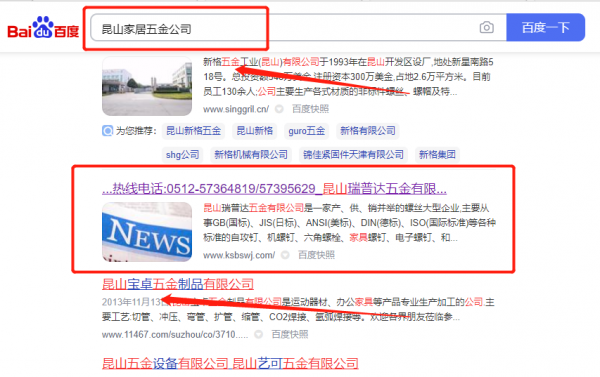The height and width of the screenshot is (377, 600).
Task: Select the 新格机械有限公司 suggestion
Action: (x=251, y=155)
